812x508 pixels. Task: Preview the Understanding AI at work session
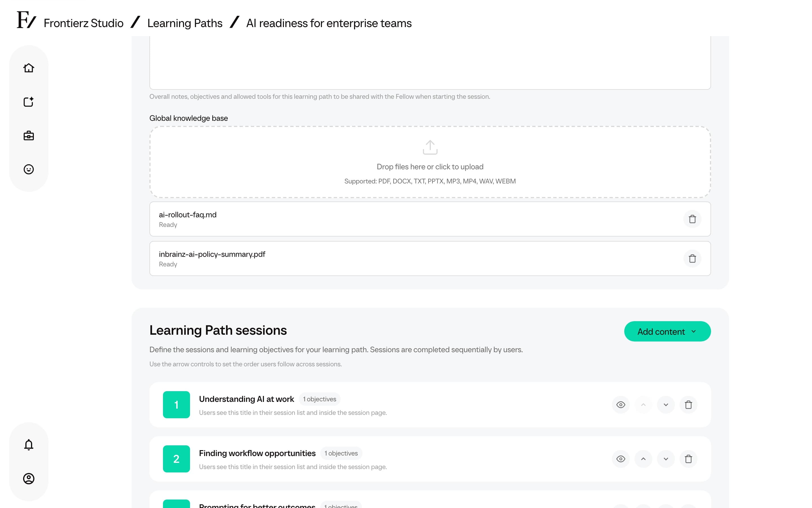(x=620, y=404)
